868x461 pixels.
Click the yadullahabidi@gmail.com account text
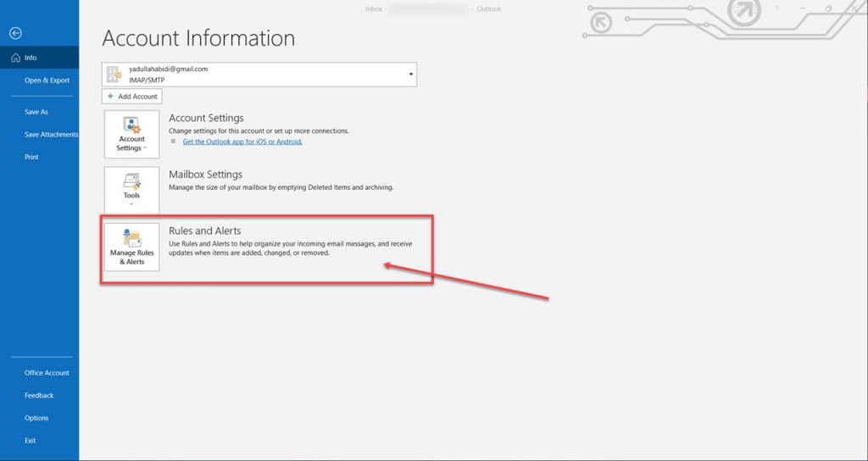(169, 69)
